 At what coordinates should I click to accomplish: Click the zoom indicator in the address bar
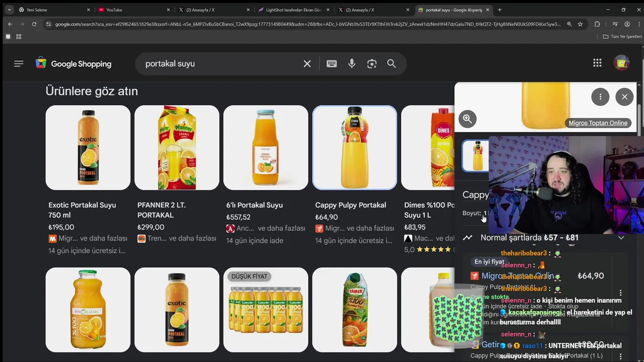[569, 24]
